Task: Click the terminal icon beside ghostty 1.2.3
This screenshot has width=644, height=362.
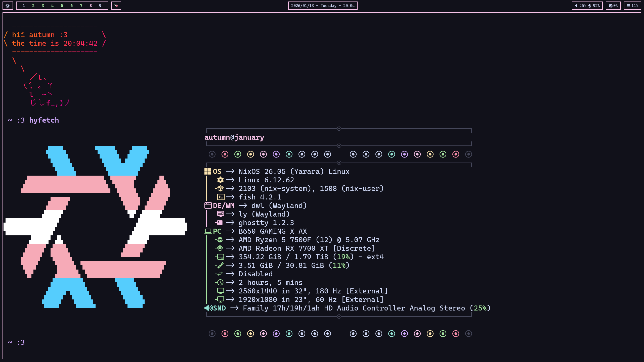Action: [220, 223]
